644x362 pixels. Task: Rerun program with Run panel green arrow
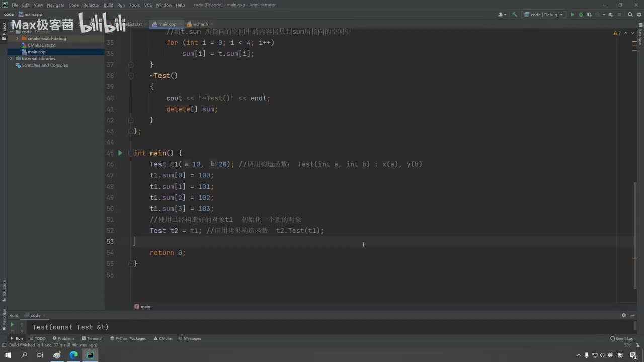pos(12,325)
